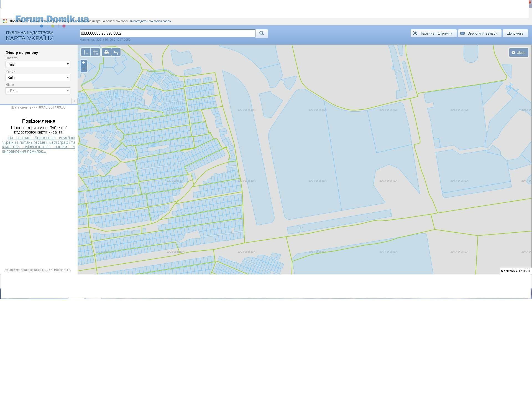This screenshot has height=406, width=532.
Task: Click the Дата оновлення text
Action: 39,107
